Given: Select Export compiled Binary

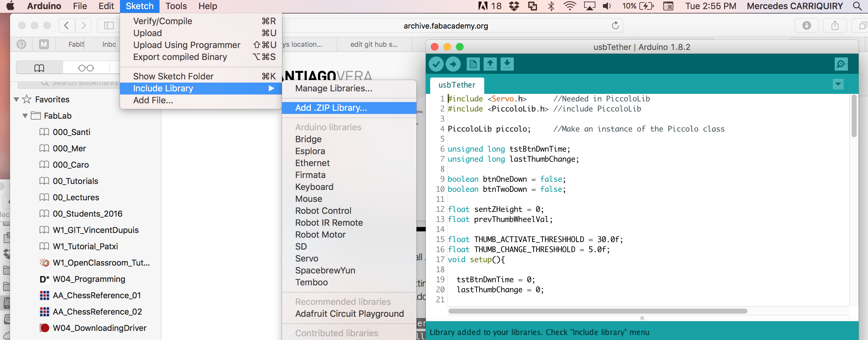Looking at the screenshot, I should [x=201, y=57].
